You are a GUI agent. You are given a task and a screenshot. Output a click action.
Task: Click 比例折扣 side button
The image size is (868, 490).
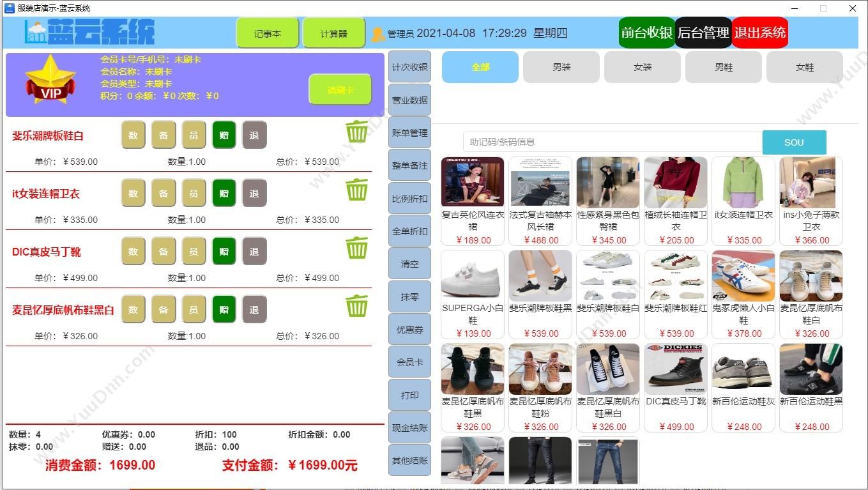[x=409, y=199]
